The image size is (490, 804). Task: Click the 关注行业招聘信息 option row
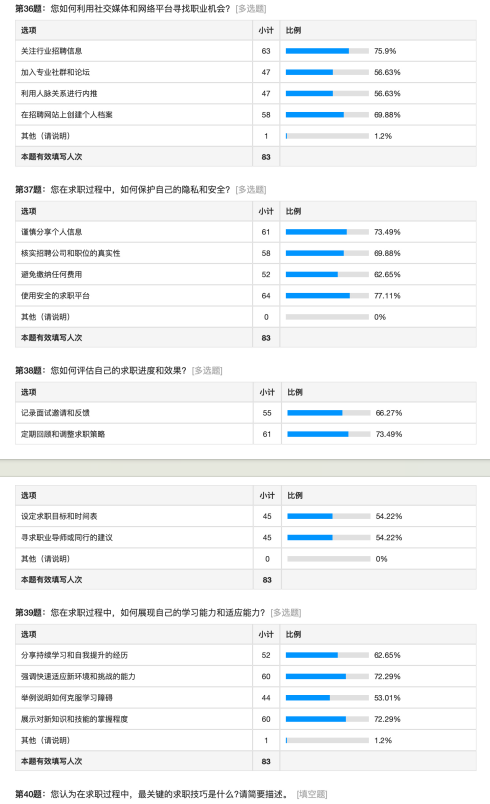246,51
